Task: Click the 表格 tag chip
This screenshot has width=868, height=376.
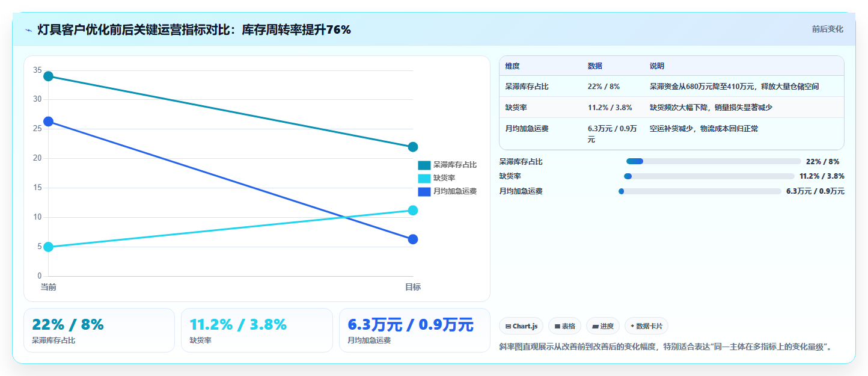Action: pos(564,326)
